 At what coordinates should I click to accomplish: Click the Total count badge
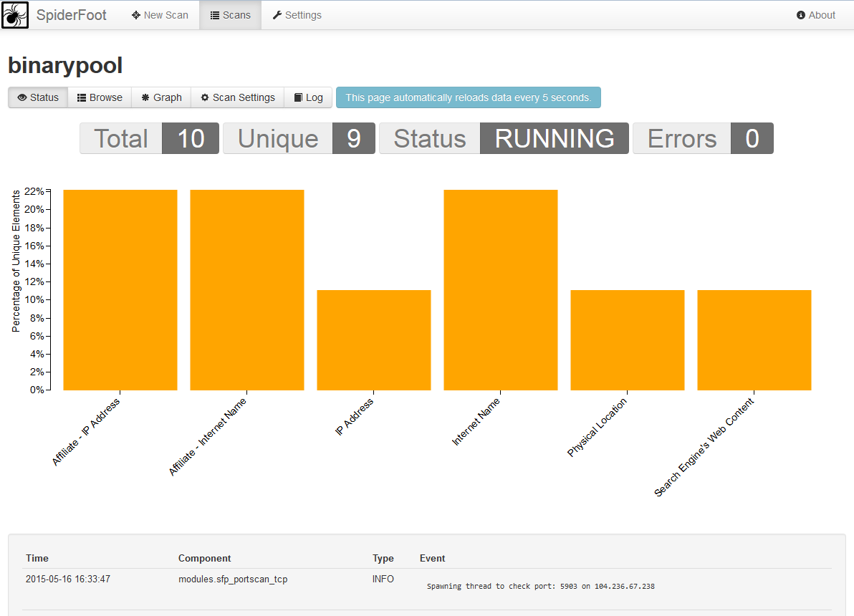pos(191,138)
